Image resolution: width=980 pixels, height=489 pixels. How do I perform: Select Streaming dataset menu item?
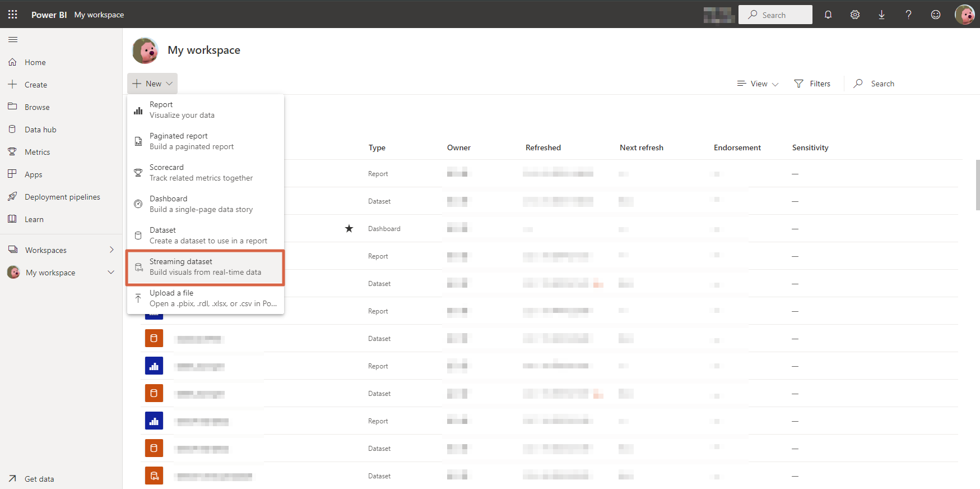point(206,267)
